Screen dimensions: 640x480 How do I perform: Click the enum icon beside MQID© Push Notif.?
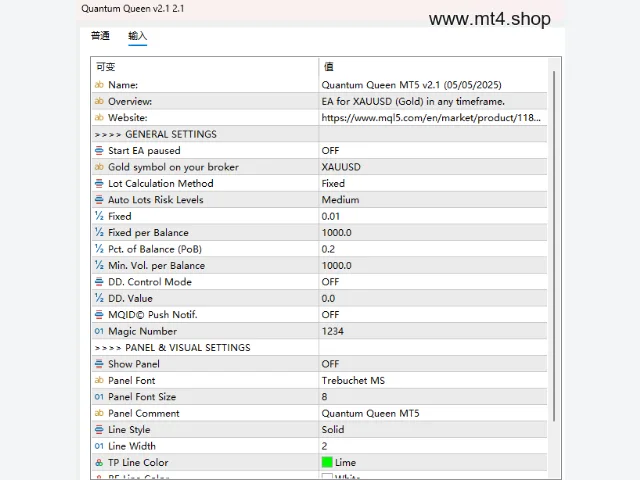pyautogui.click(x=99, y=315)
